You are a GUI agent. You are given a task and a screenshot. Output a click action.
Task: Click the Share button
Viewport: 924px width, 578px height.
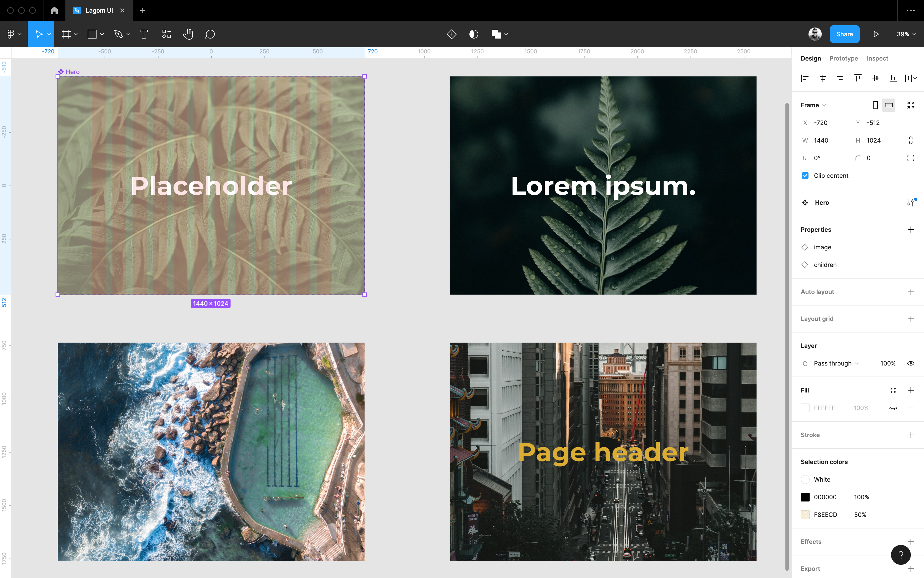pos(844,34)
